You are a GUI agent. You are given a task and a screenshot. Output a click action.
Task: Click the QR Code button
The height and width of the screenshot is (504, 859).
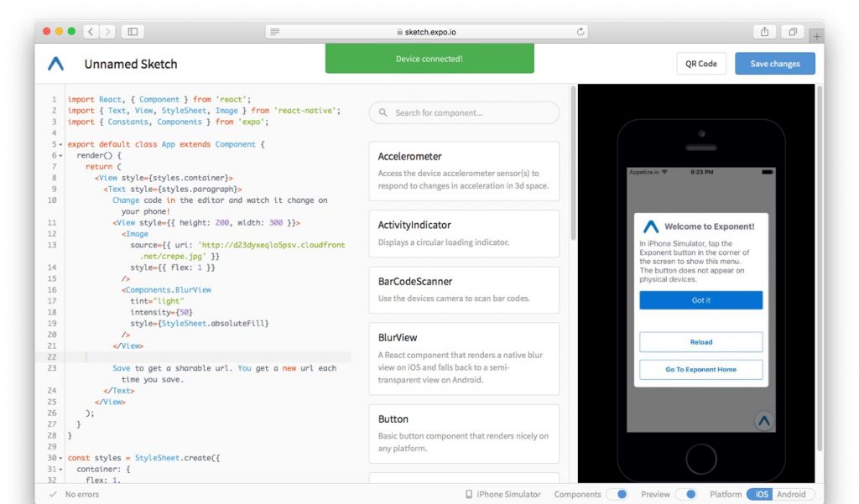click(701, 63)
